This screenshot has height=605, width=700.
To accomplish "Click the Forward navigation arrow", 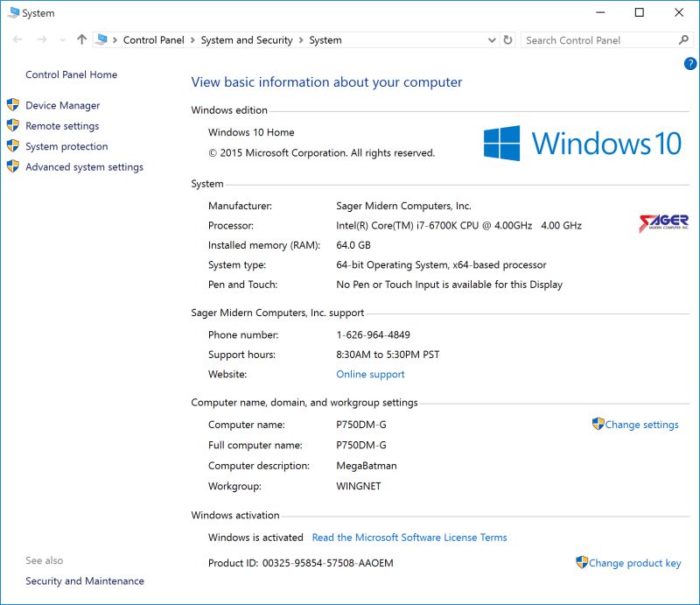I will 42,39.
